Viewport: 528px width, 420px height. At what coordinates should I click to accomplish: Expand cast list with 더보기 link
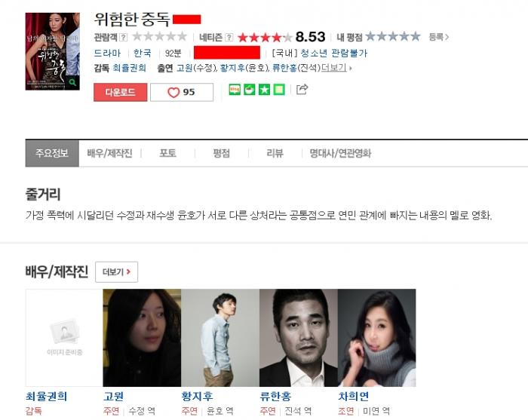(x=336, y=68)
